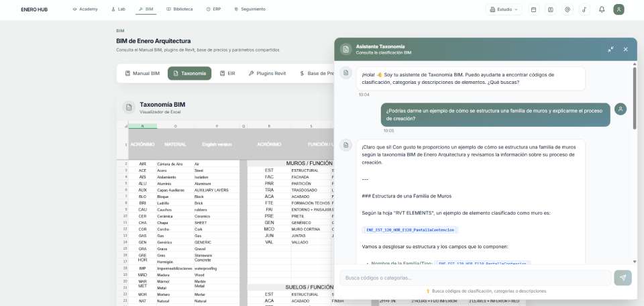Open notifications bell
Screen dimensions: 644x306
602,9
